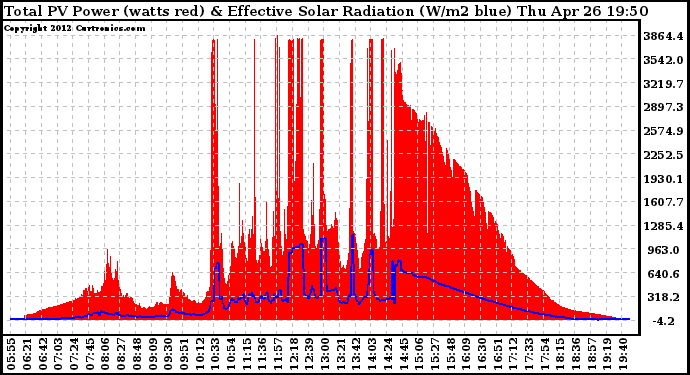The width and height of the screenshot is (690, 375).
Task: Click the 08:06 time axis label
Action: (x=105, y=354)
